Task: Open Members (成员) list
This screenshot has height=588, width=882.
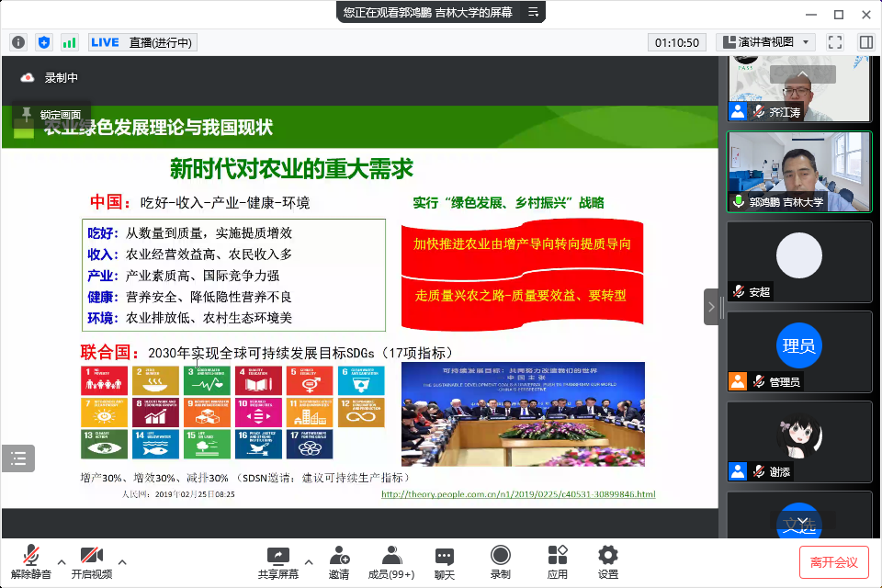Action: tap(391, 561)
